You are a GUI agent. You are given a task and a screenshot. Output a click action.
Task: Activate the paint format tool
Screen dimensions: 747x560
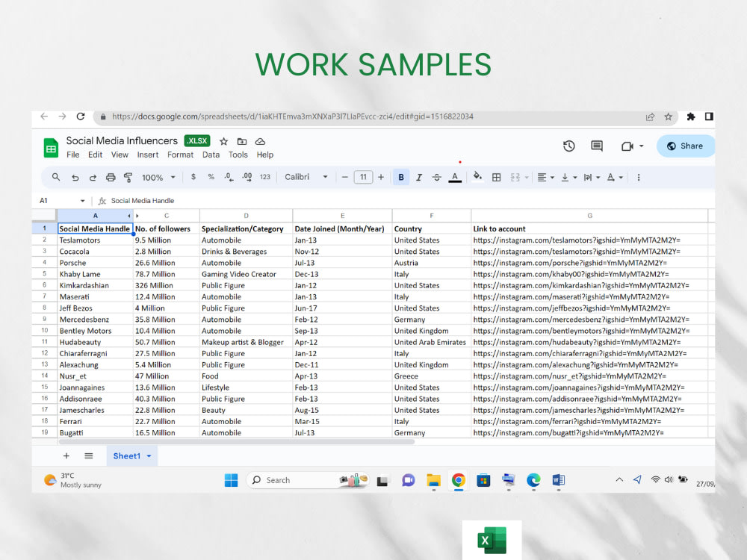(x=128, y=178)
